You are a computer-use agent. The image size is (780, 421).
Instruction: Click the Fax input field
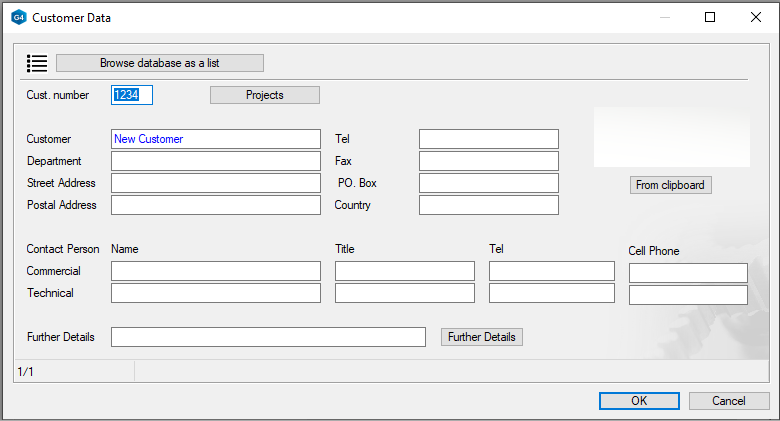point(488,161)
